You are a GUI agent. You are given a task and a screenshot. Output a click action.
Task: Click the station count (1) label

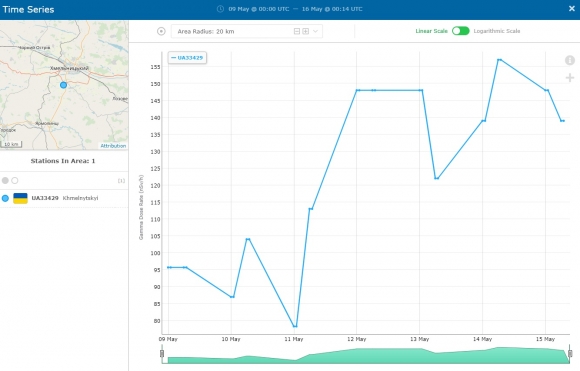[x=121, y=181]
